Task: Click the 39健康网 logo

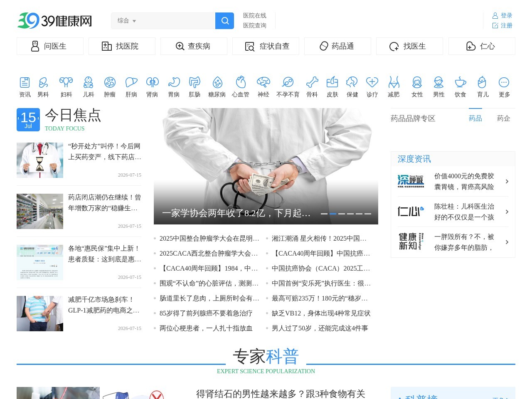Action: coord(54,21)
